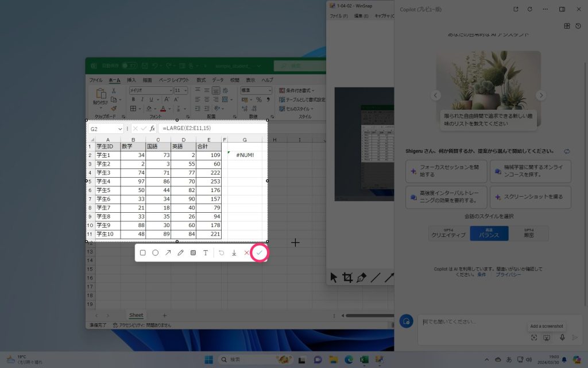Click suggestion '機械学習に関するオンラインコースを探す'
Viewport: 588px width, 368px height.
(x=530, y=171)
